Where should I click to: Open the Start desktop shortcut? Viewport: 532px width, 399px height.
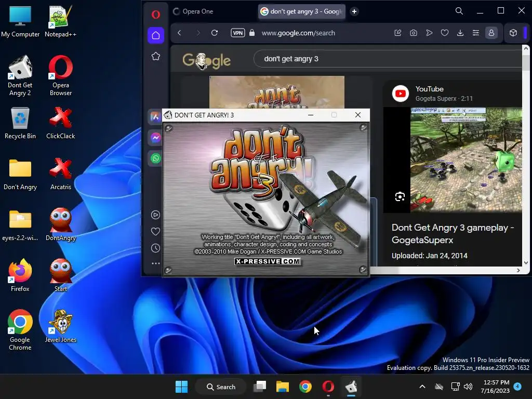60,275
